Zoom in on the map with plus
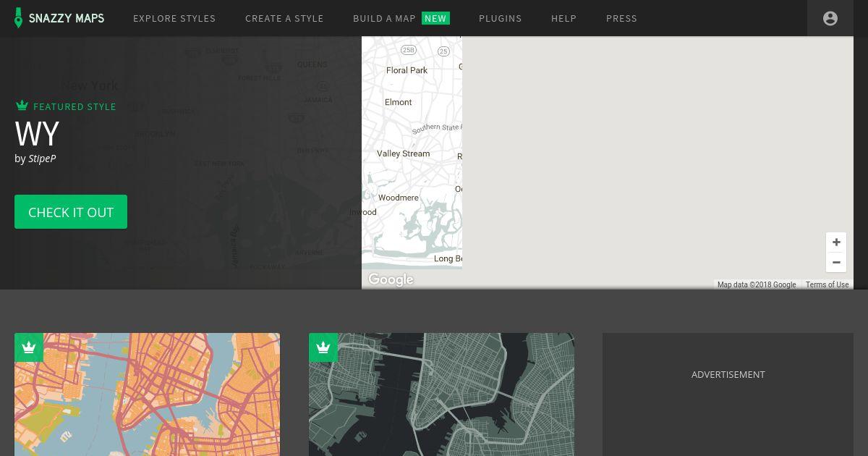The width and height of the screenshot is (868, 456). 836,242
